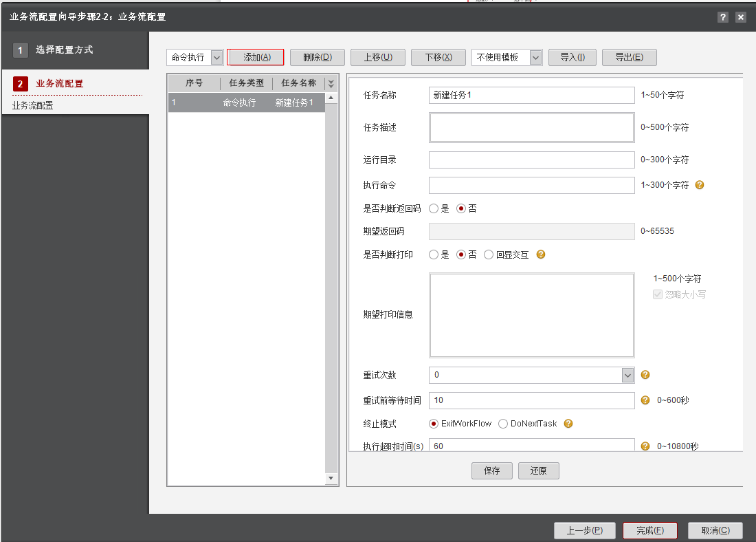
Task: Close the wizard dialog with X
Action: coord(741,17)
